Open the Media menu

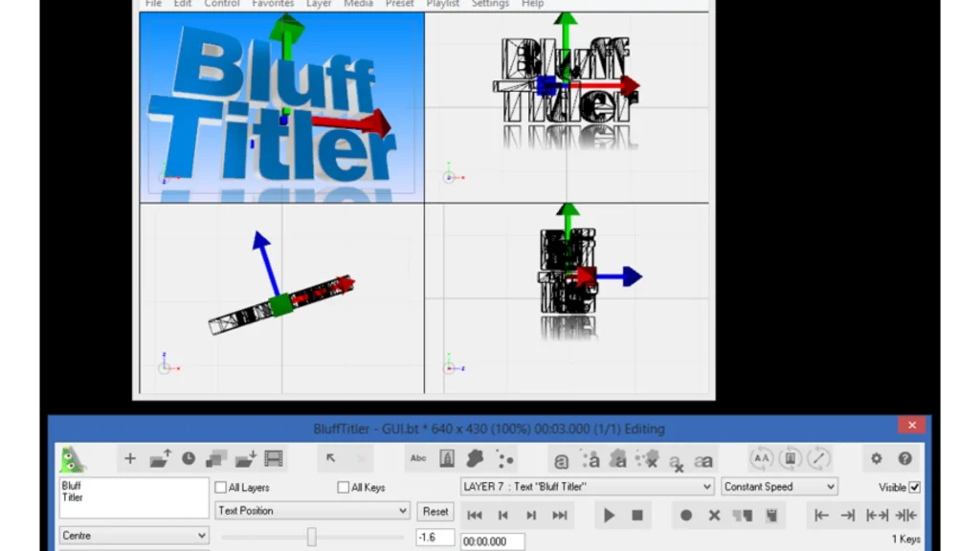358,4
